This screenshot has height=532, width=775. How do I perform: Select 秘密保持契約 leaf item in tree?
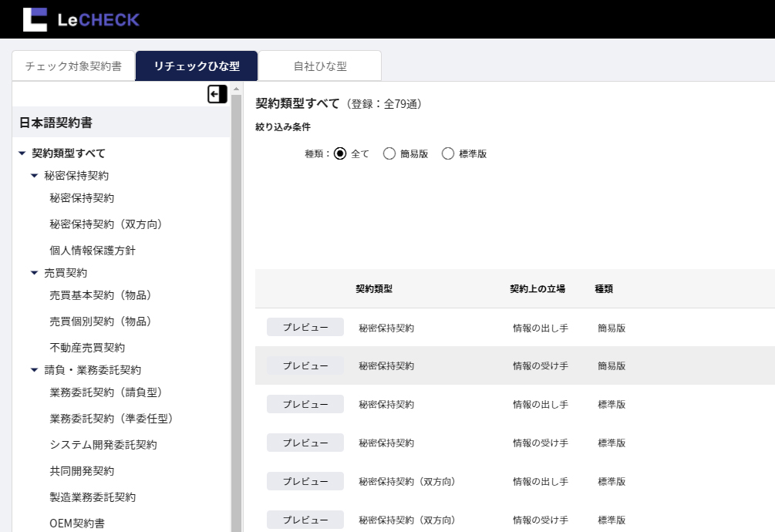(82, 198)
